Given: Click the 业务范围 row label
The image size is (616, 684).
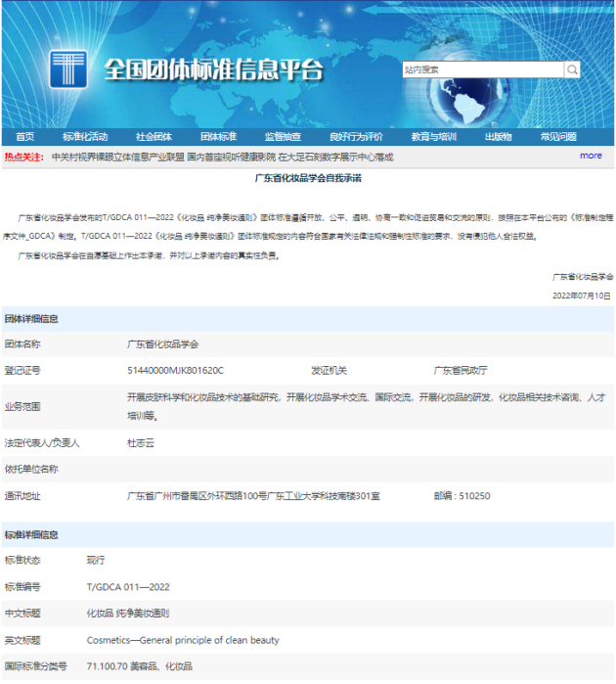Looking at the screenshot, I should pyautogui.click(x=22, y=407).
